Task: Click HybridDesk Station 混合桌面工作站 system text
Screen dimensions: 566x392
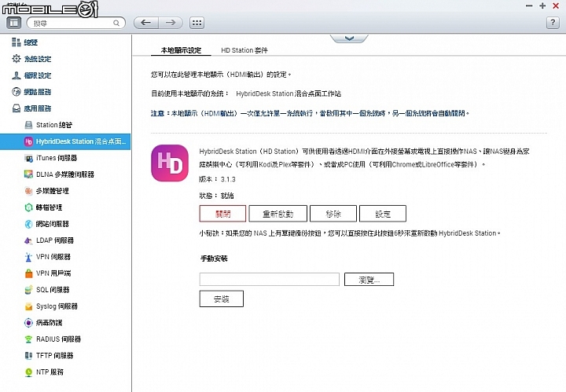Action: pos(289,93)
